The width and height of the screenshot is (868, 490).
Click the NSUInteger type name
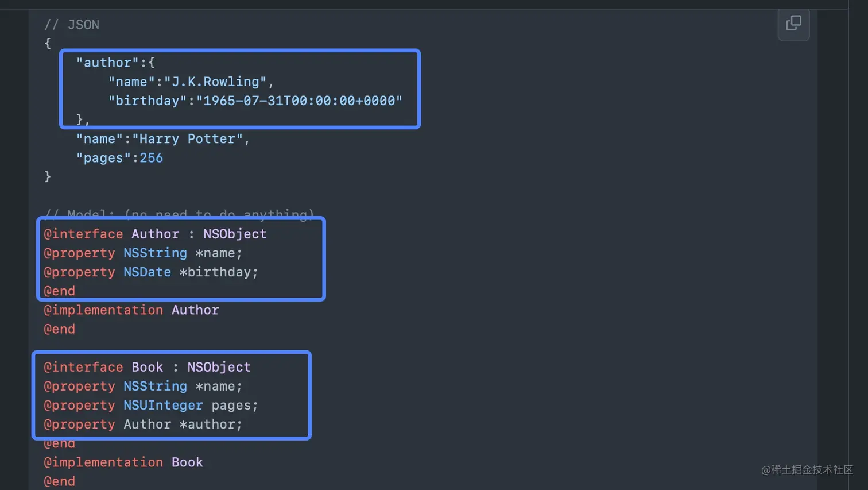163,405
